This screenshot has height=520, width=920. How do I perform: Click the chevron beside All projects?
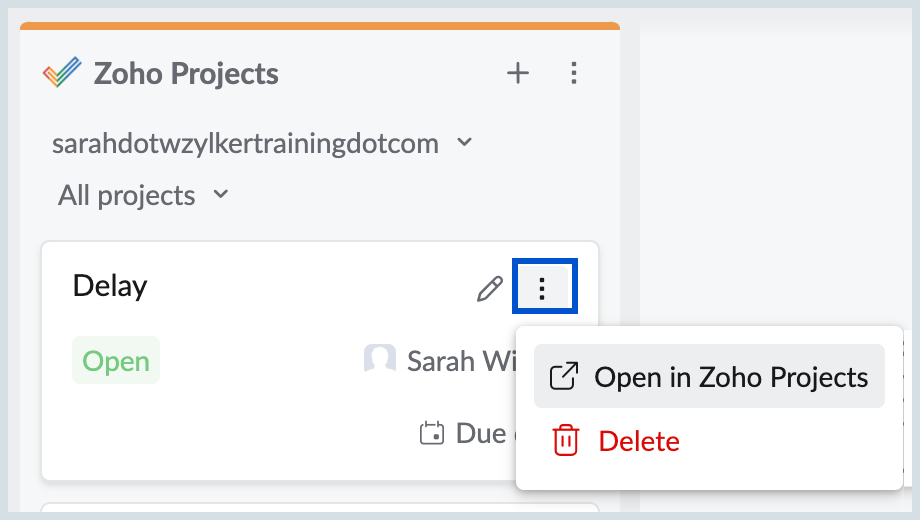point(222,194)
